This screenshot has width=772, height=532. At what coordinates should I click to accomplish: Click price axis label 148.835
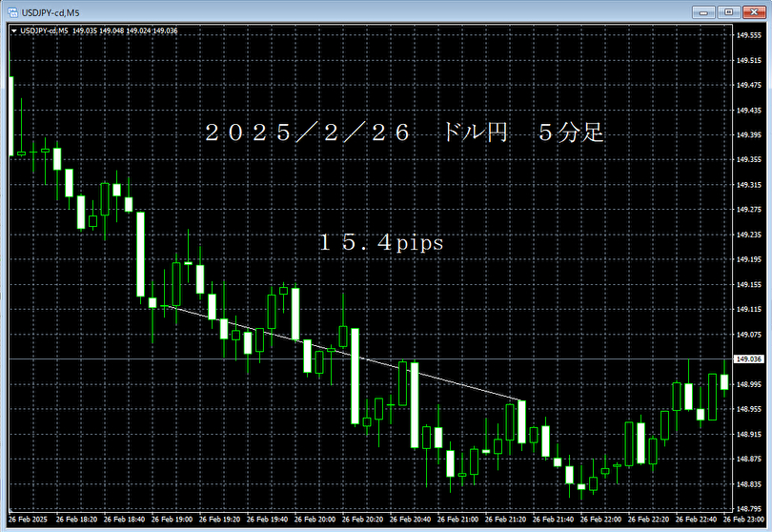749,484
